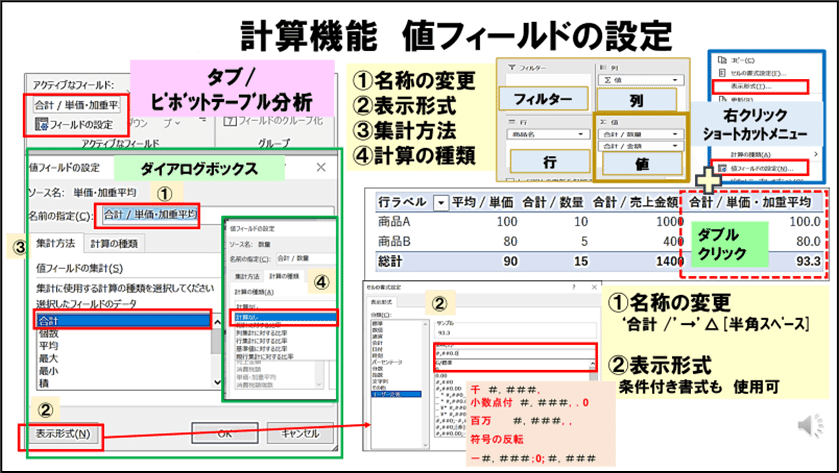The image size is (839, 473).
Task: Click the 合計 / 数量 column header in pivot table
Action: pyautogui.click(x=553, y=202)
